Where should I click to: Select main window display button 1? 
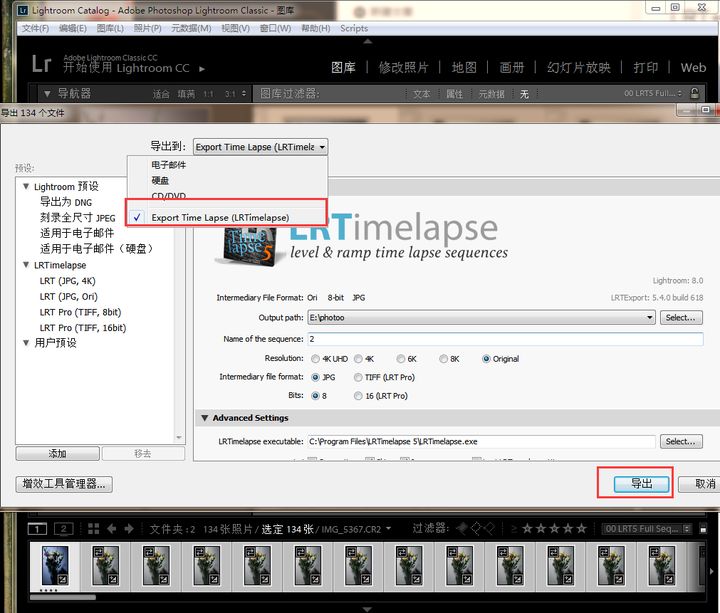pyautogui.click(x=37, y=529)
